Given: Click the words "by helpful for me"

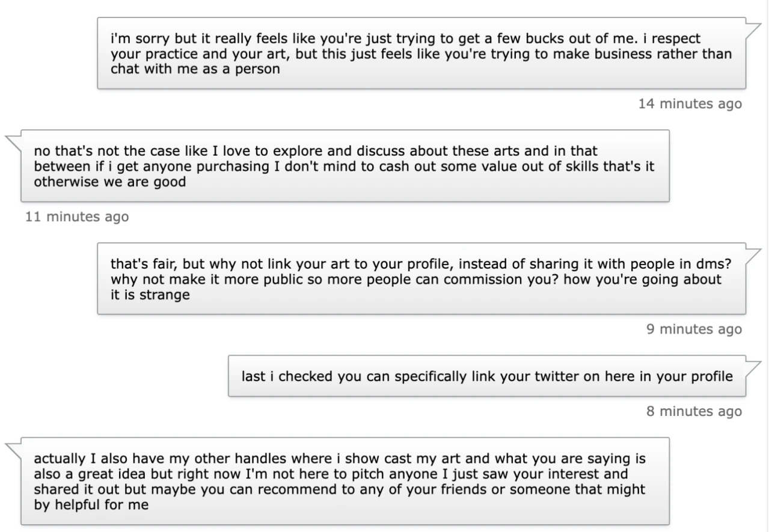Looking at the screenshot, I should click(x=91, y=506).
